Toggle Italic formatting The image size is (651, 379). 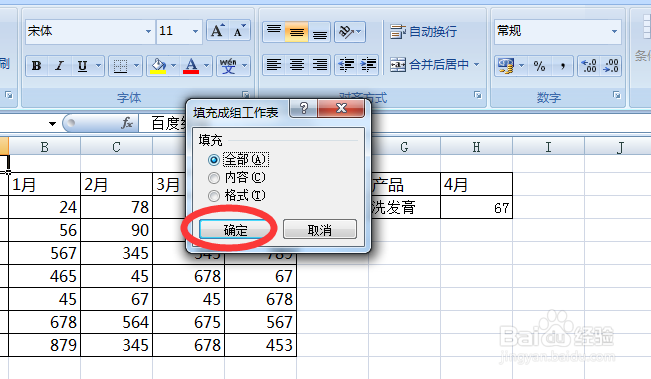click(x=59, y=66)
